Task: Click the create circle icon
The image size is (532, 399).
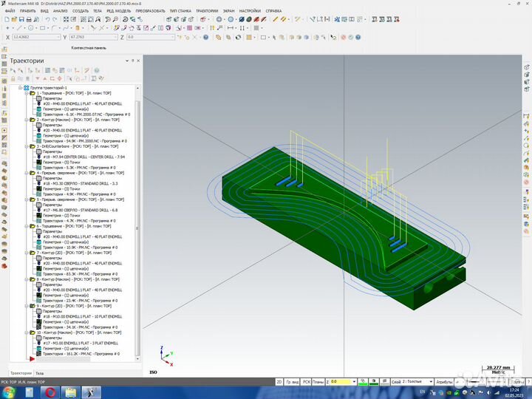Action: [30, 28]
